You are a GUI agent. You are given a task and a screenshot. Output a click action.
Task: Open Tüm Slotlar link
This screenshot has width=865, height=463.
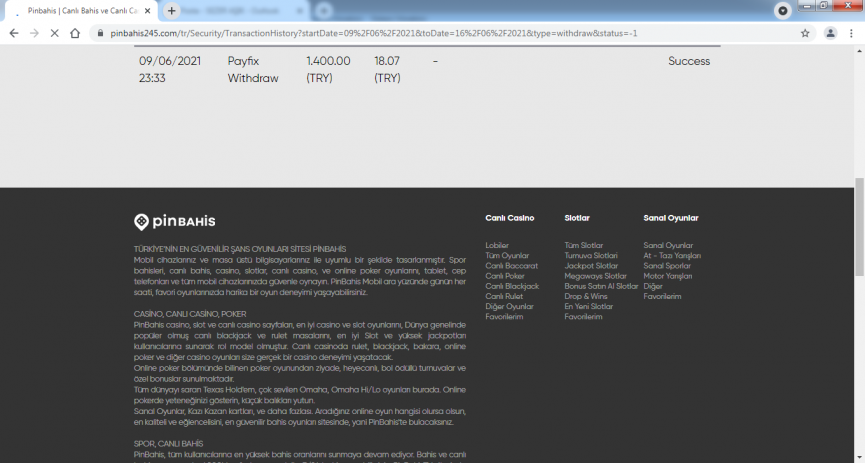(x=584, y=246)
